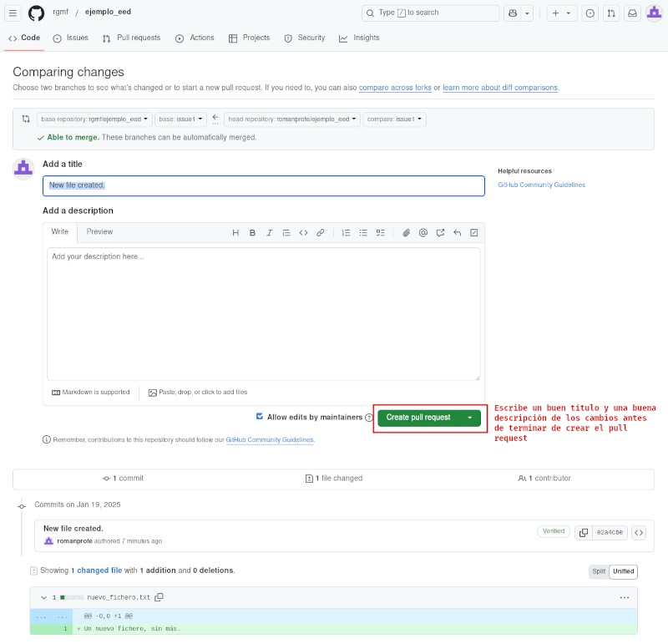Screen dimensions: 668x644
Task: Click the pull request title input field
Action: pos(263,185)
